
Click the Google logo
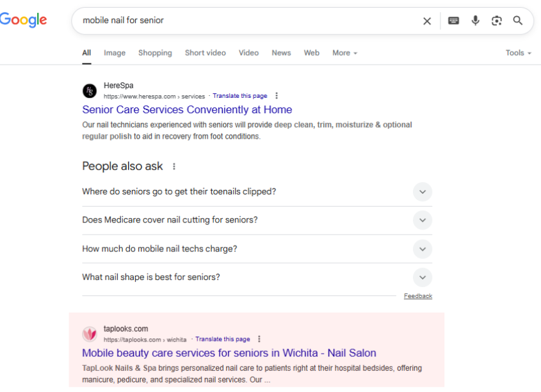(23, 20)
